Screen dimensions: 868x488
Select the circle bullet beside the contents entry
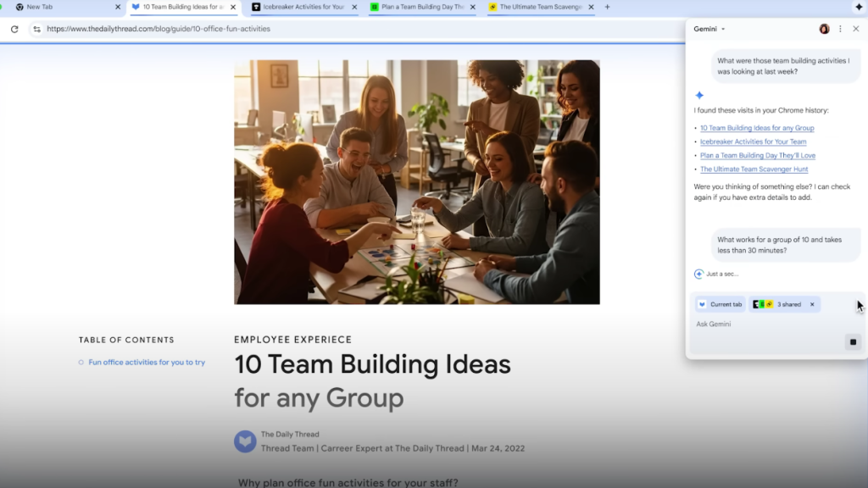tap(82, 361)
